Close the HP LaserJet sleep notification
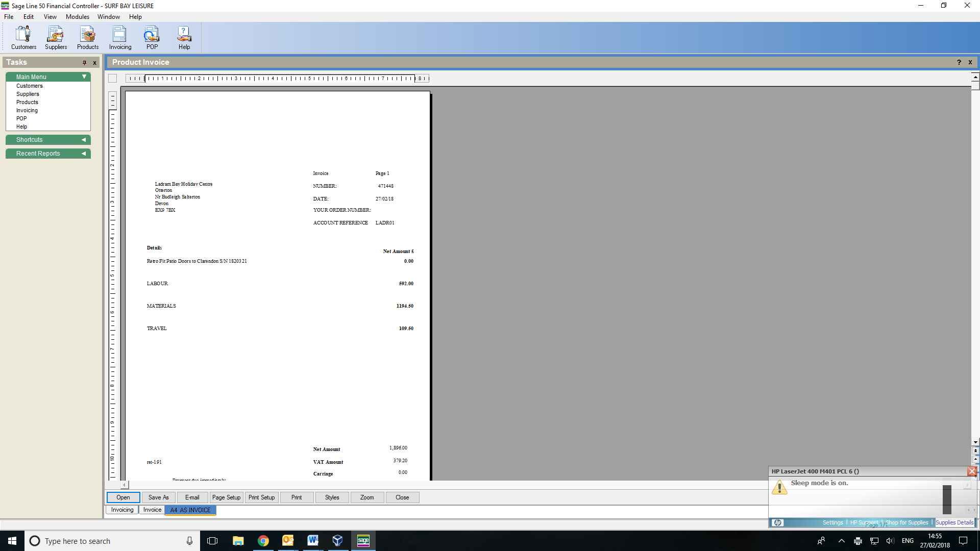Screen dimensions: 980x551 click(972, 471)
